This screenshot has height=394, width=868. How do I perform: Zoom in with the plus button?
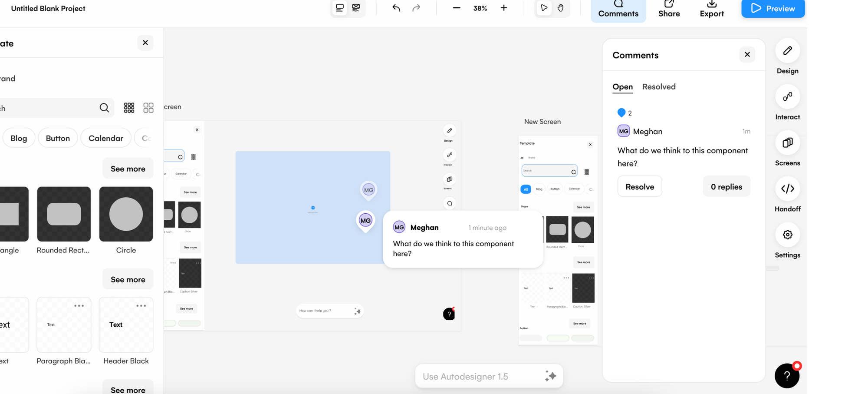coord(503,8)
